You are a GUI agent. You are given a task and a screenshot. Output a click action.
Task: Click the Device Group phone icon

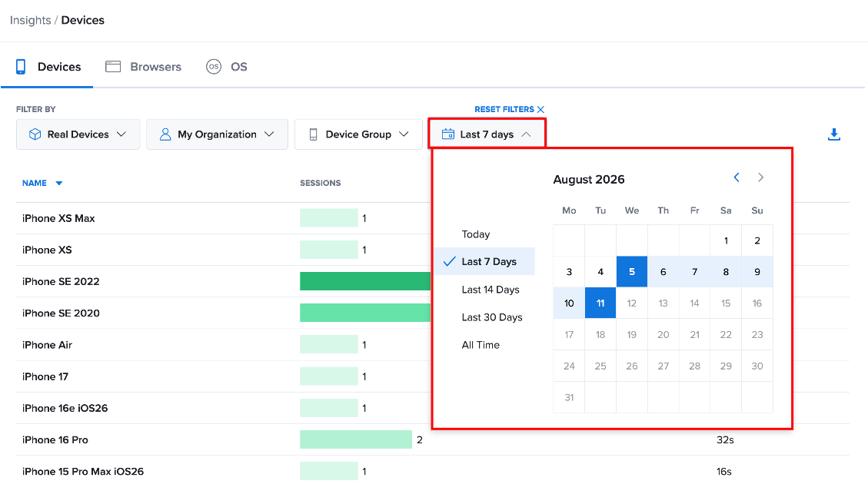click(x=314, y=134)
